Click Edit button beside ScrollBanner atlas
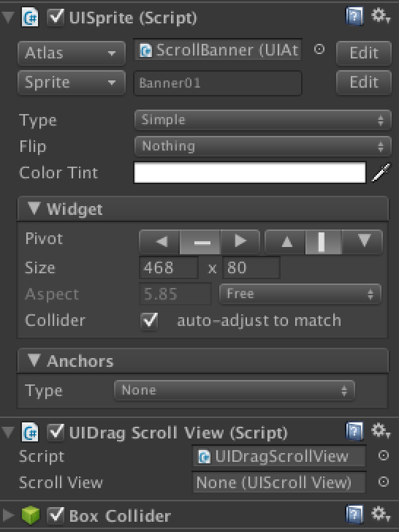The height and width of the screenshot is (532, 399). (364, 53)
